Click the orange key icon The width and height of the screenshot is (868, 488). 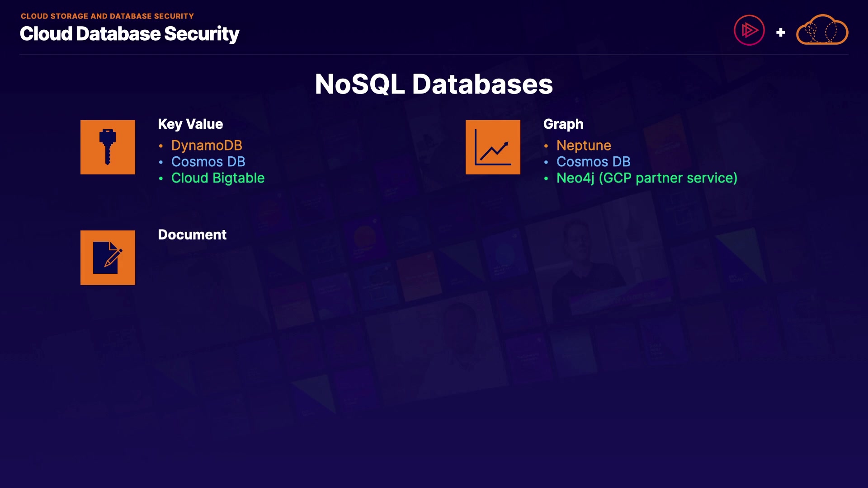pyautogui.click(x=108, y=147)
